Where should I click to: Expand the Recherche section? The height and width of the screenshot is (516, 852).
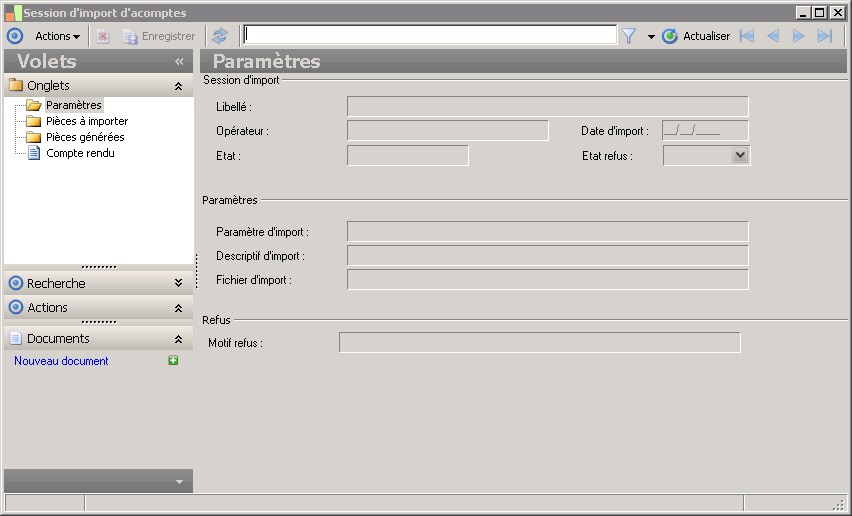178,283
